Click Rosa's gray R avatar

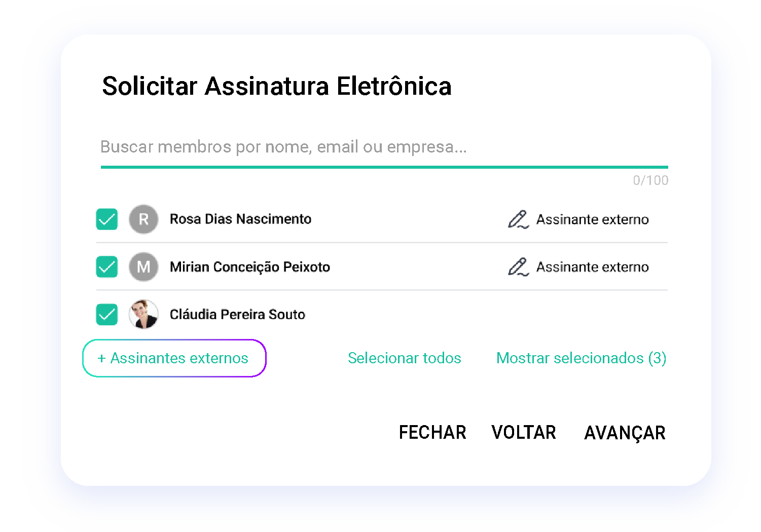143,219
